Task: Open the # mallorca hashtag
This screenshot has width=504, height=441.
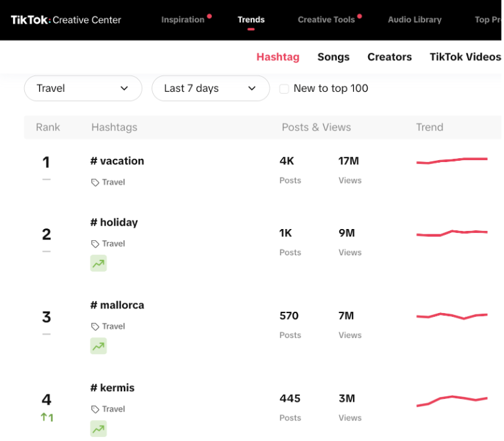Action: 117,305
